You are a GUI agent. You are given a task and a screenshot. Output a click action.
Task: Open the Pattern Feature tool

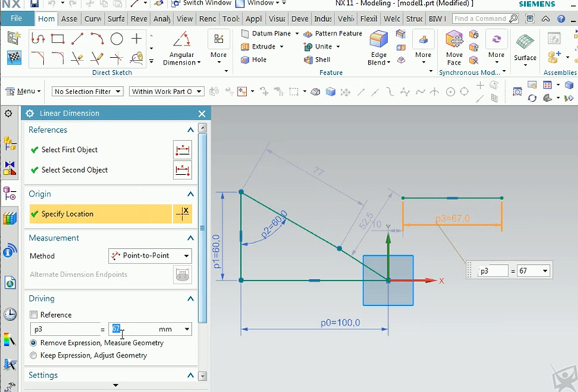click(x=333, y=34)
